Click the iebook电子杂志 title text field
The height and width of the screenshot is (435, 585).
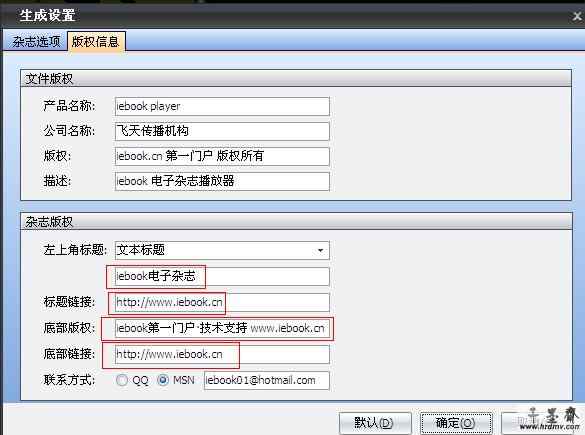pyautogui.click(x=222, y=276)
